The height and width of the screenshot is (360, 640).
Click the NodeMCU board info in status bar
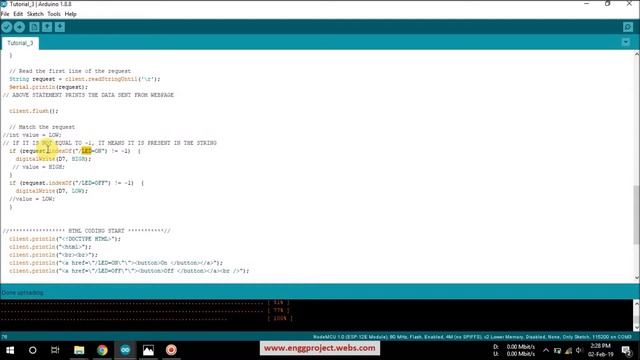[472, 337]
